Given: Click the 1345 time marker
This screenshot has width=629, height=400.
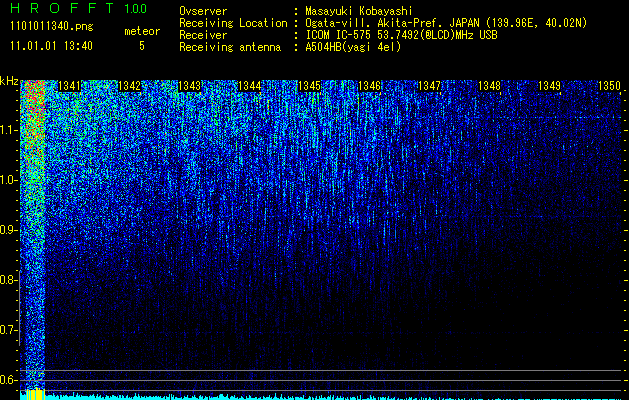Looking at the screenshot, I should (310, 86).
